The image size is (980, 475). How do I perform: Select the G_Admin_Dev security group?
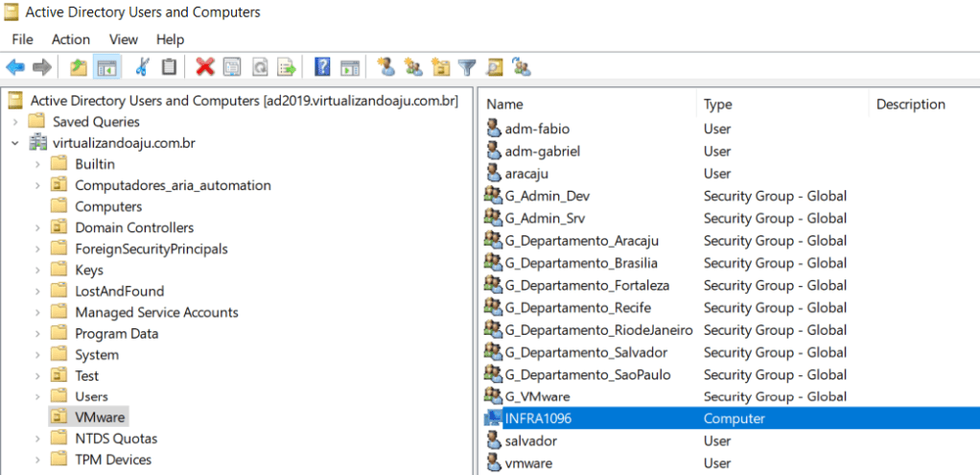[553, 196]
